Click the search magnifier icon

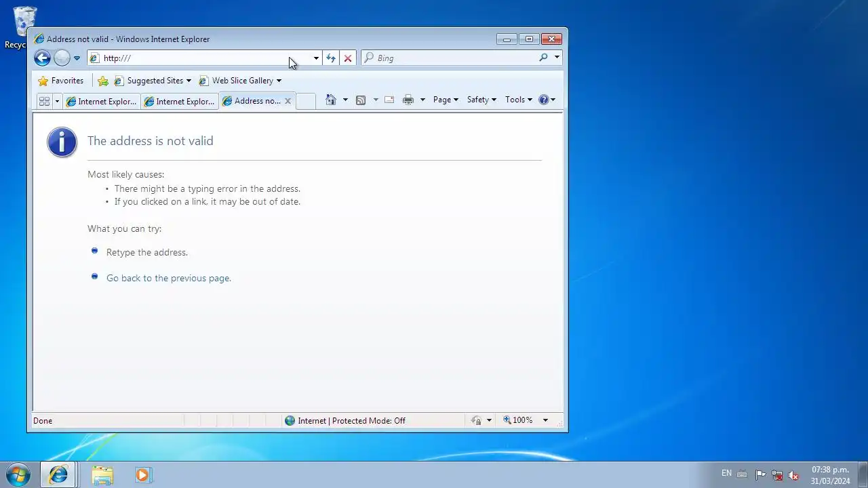(x=543, y=58)
